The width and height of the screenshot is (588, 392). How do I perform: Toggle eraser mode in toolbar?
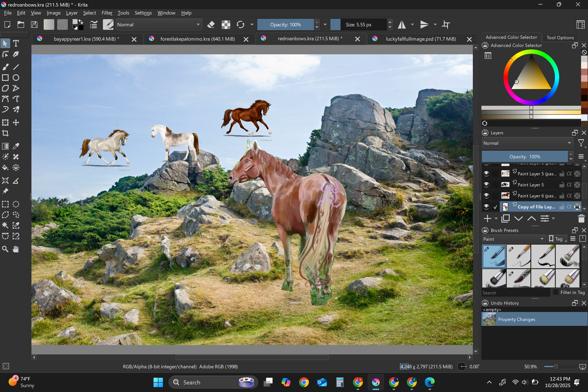point(211,24)
